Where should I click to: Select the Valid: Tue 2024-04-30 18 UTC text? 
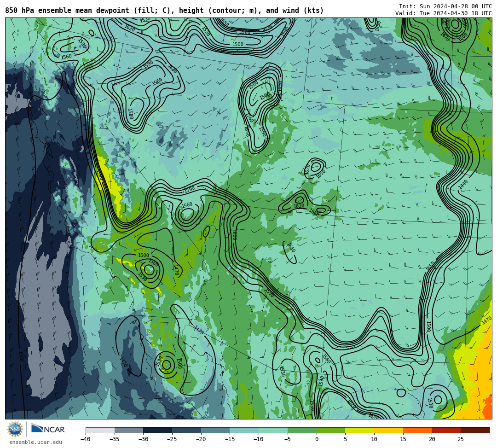(x=444, y=13)
